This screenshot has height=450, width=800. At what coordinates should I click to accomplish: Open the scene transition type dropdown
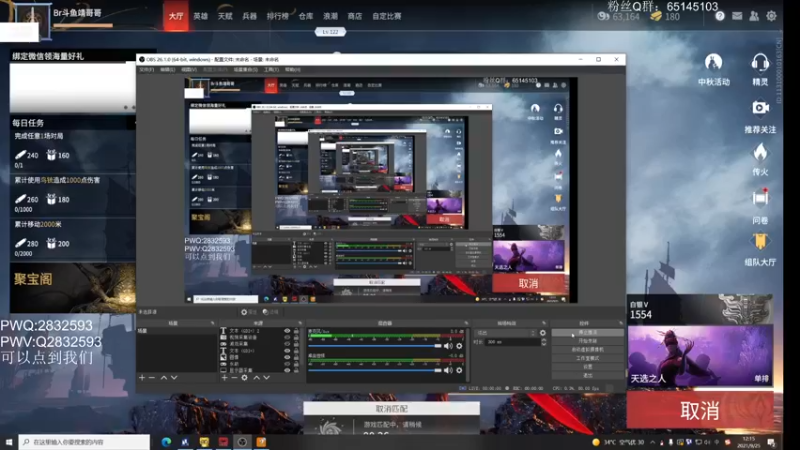coord(505,333)
